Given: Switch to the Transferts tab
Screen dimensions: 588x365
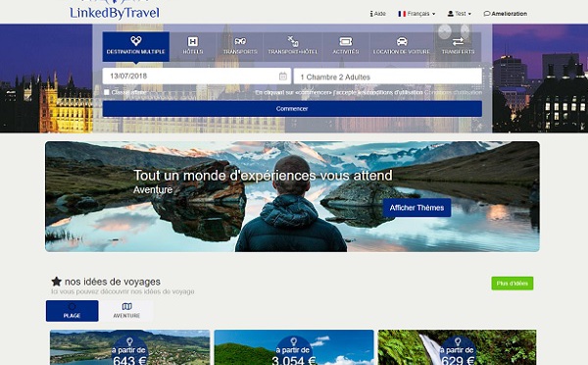Looking at the screenshot, I should 458,46.
